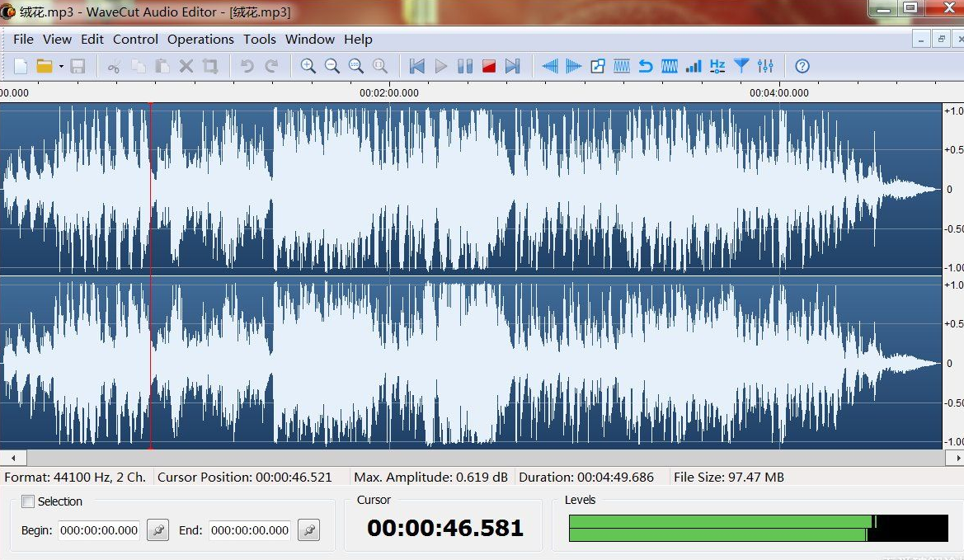
Task: Click the left arrow of horizontal scrollbar
Action: 13,458
